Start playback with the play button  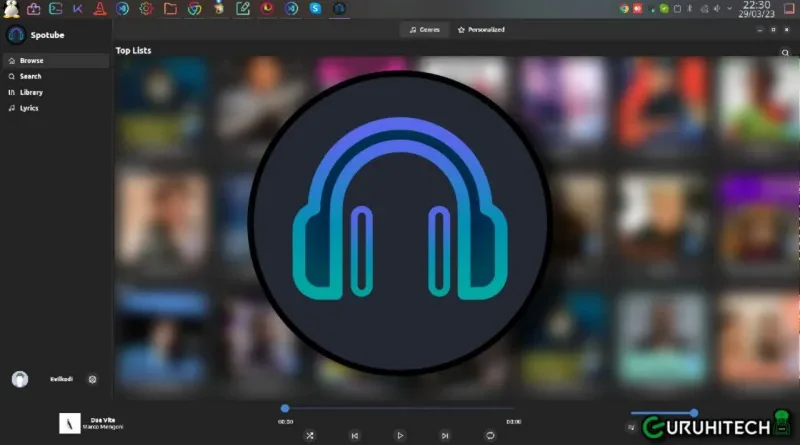[x=400, y=435]
